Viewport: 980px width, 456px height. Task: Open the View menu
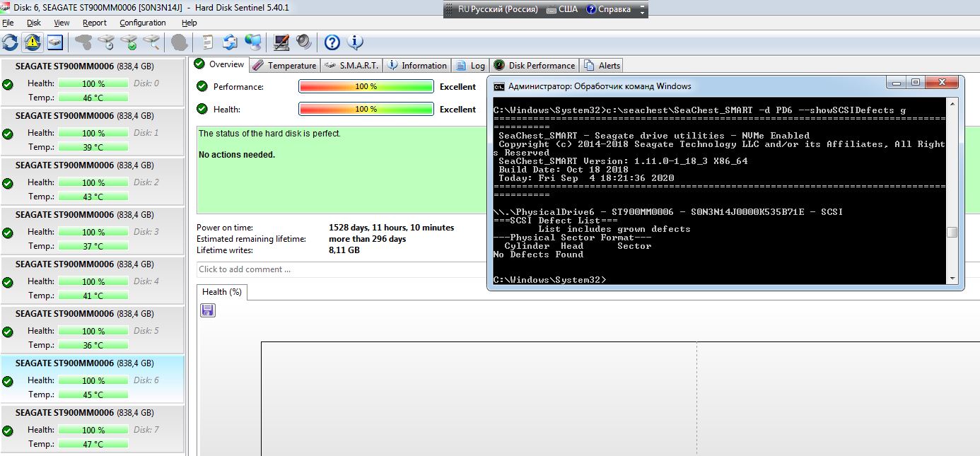[x=62, y=23]
